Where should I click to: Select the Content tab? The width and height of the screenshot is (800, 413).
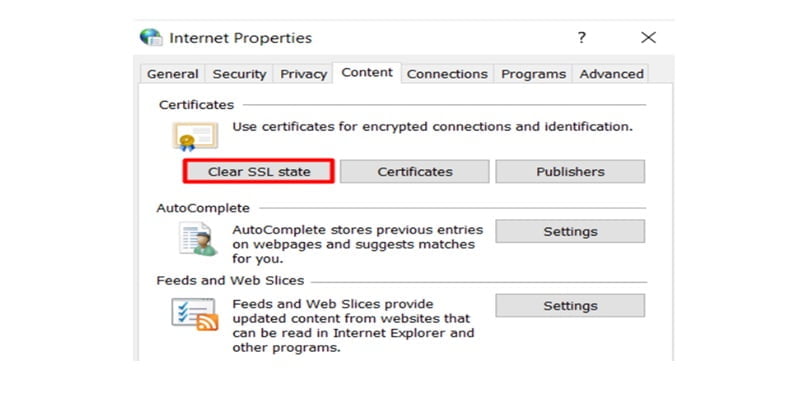click(367, 72)
